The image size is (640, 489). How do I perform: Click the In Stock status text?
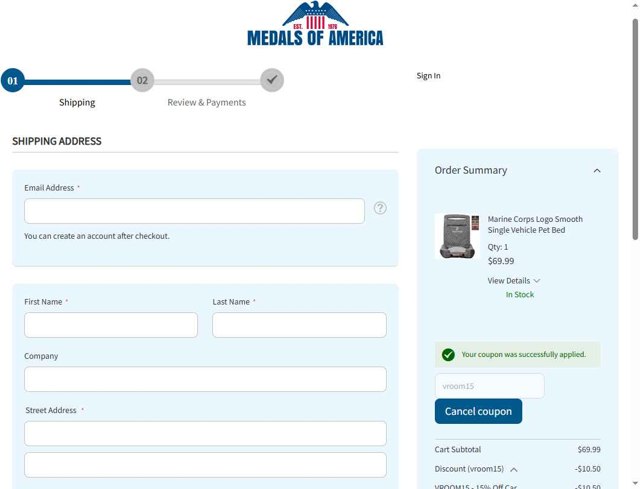pyautogui.click(x=520, y=295)
